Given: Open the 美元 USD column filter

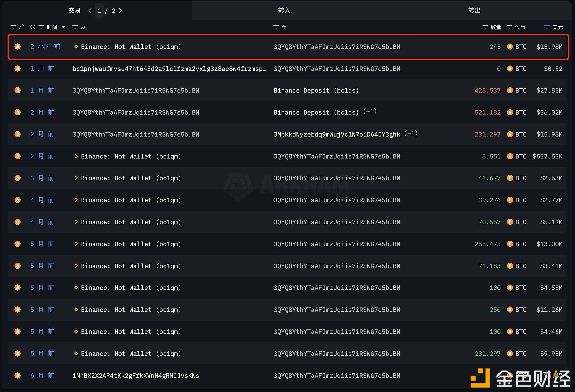Looking at the screenshot, I should coord(547,27).
